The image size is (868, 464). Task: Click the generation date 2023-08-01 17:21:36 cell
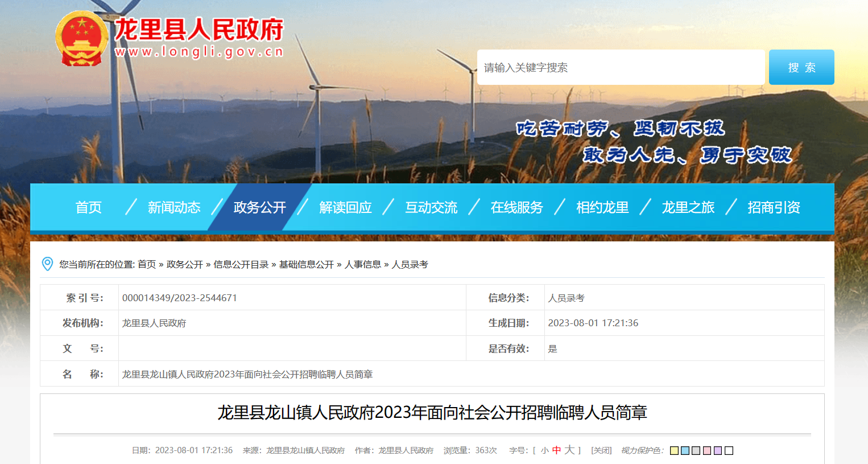coord(593,323)
